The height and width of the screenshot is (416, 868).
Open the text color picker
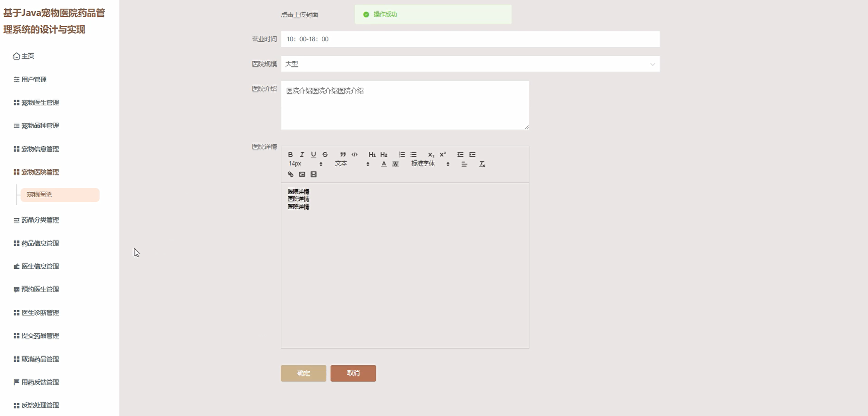tap(384, 164)
